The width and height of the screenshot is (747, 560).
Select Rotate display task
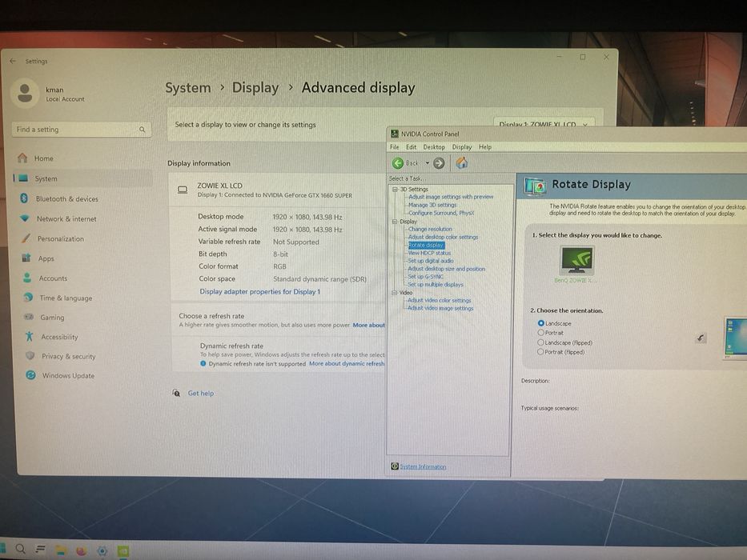pos(426,246)
